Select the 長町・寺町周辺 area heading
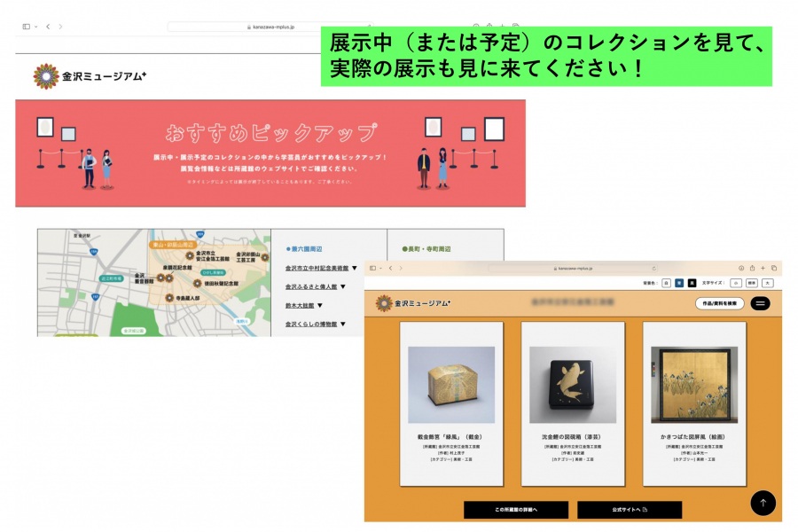 coord(426,249)
